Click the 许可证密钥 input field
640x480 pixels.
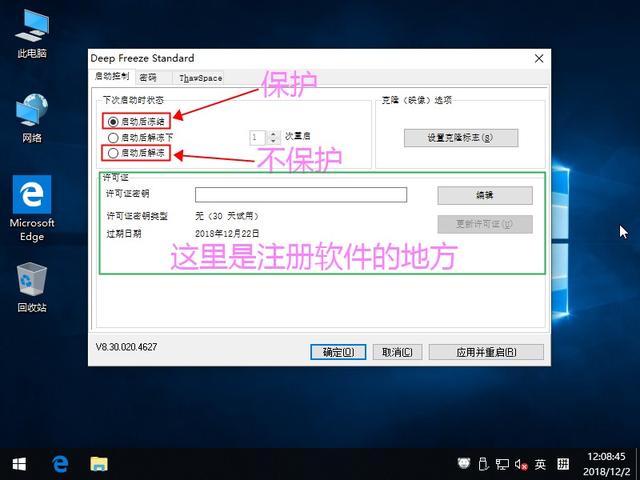click(x=301, y=195)
